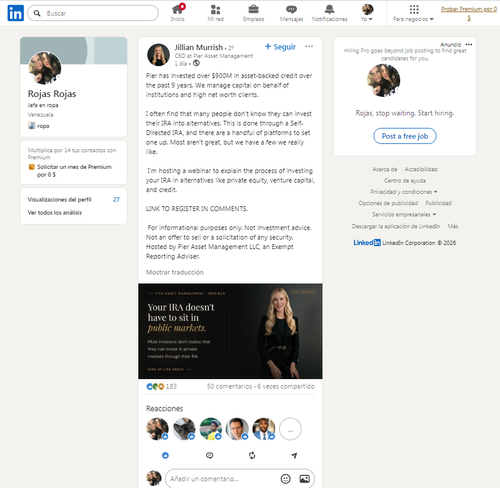Click the 27 profile views count

click(116, 199)
